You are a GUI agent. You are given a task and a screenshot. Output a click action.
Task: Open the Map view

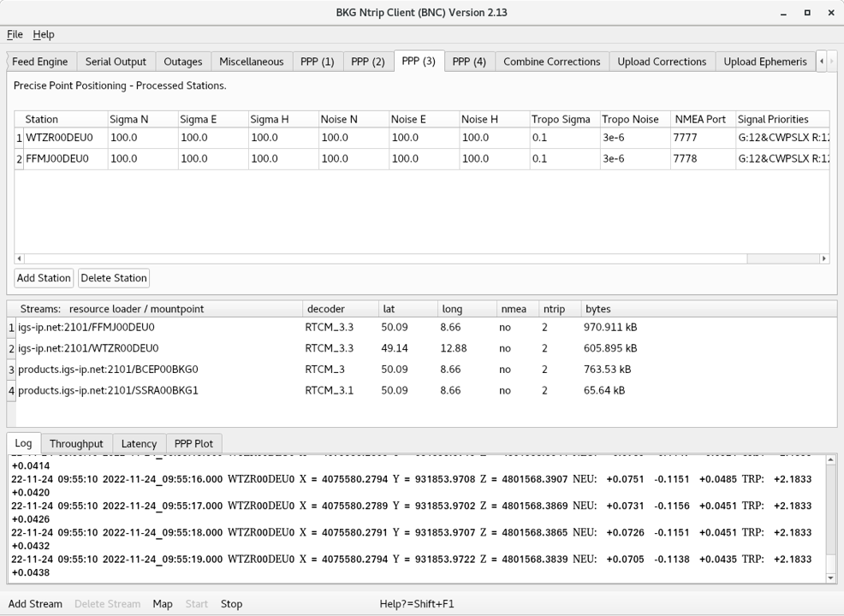pos(163,603)
